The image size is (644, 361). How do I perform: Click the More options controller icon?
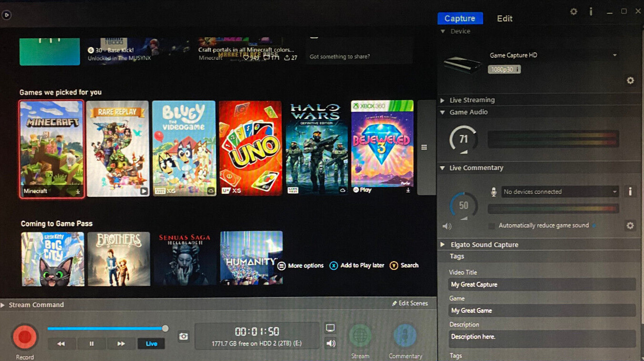coord(281,265)
